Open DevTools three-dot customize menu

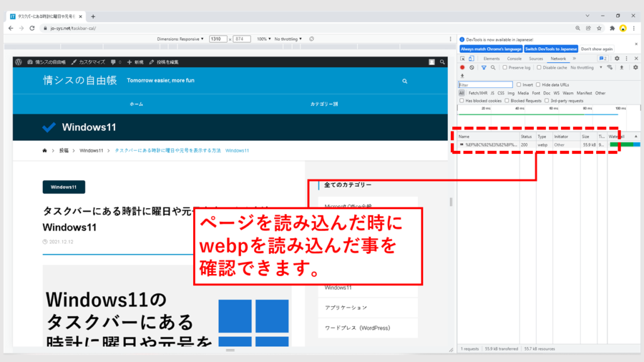tap(626, 58)
